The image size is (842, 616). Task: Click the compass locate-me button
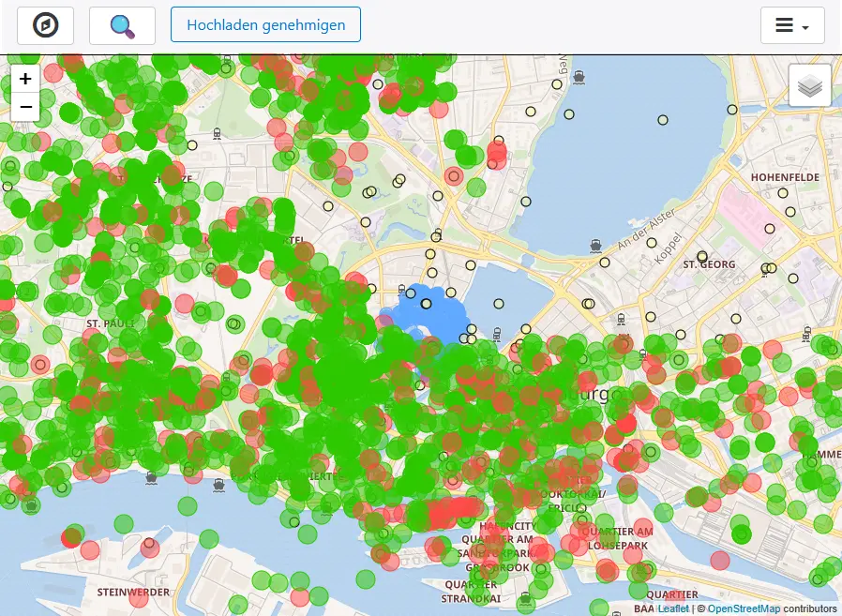(x=46, y=25)
